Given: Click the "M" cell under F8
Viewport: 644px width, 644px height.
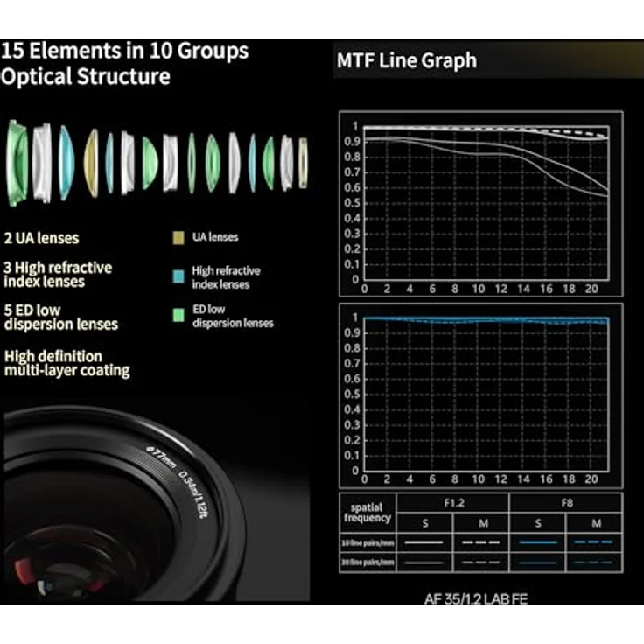Looking at the screenshot, I should (596, 523).
